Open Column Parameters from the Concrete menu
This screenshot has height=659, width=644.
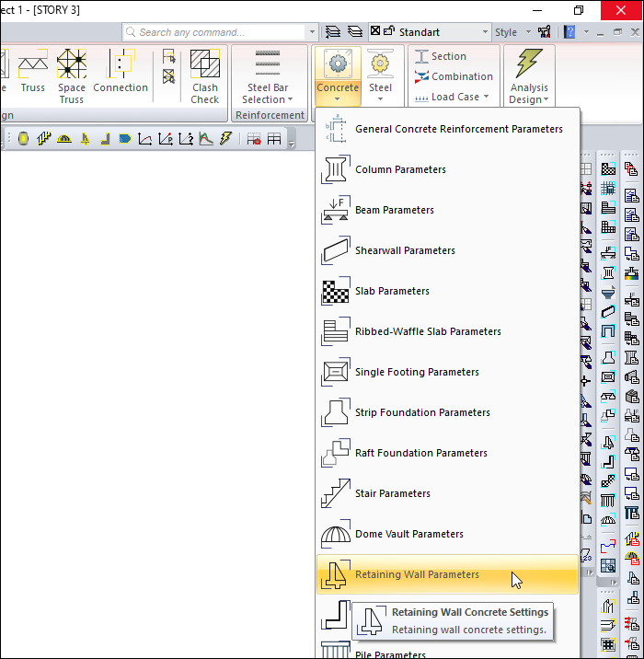pos(400,169)
